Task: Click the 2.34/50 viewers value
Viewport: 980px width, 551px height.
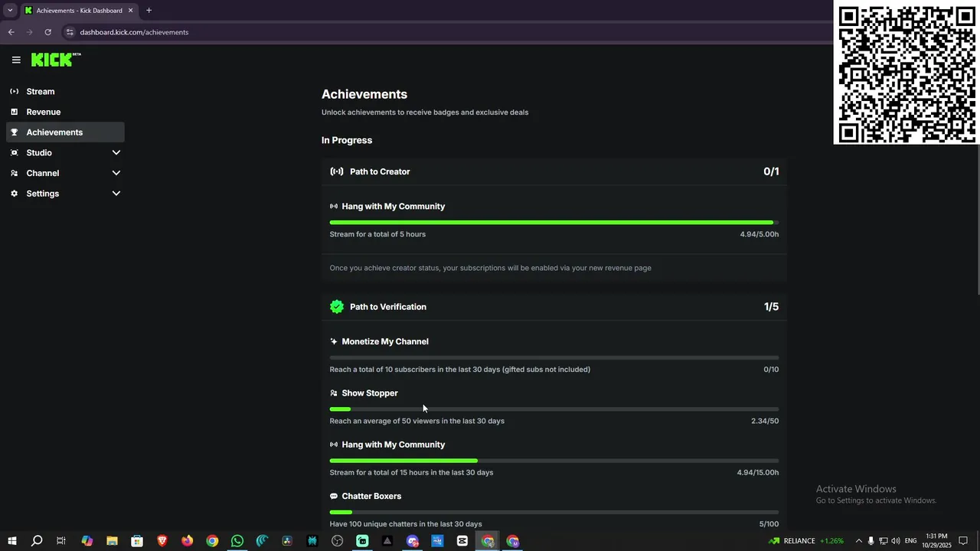Action: pos(765,421)
